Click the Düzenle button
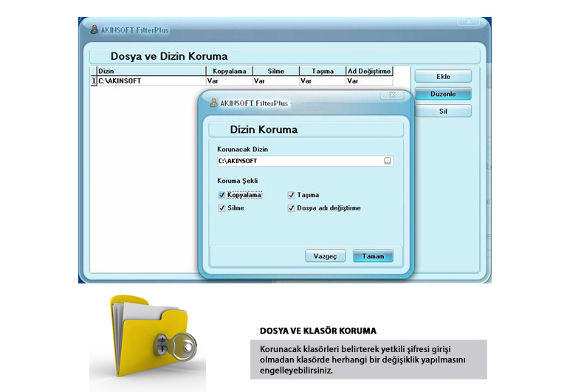 point(443,94)
